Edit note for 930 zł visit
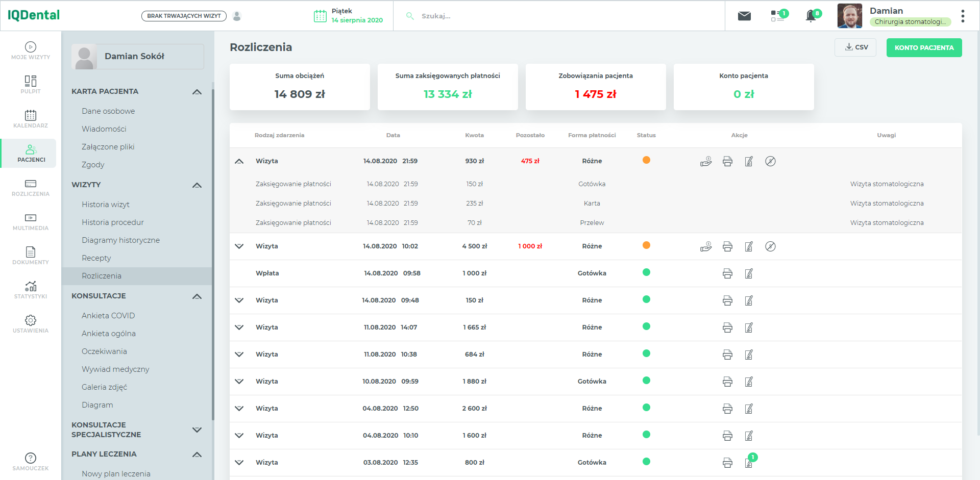 click(749, 161)
